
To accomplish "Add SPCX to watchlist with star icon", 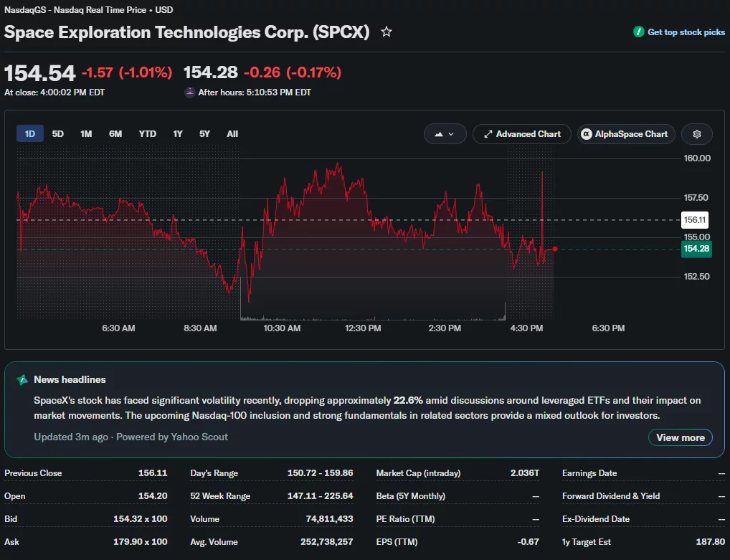I will coord(386,32).
